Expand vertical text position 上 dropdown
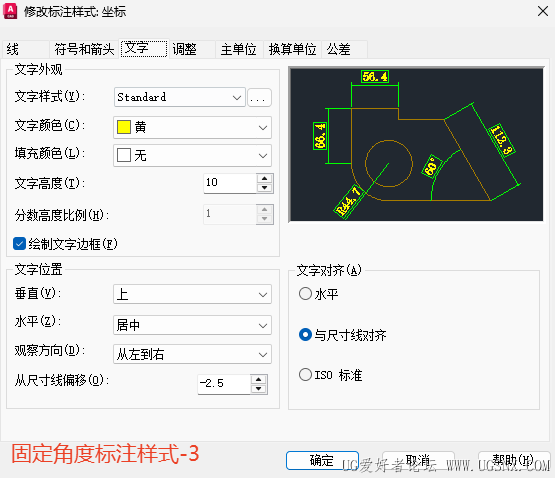Viewport: 555px width, 478px height. [192, 294]
